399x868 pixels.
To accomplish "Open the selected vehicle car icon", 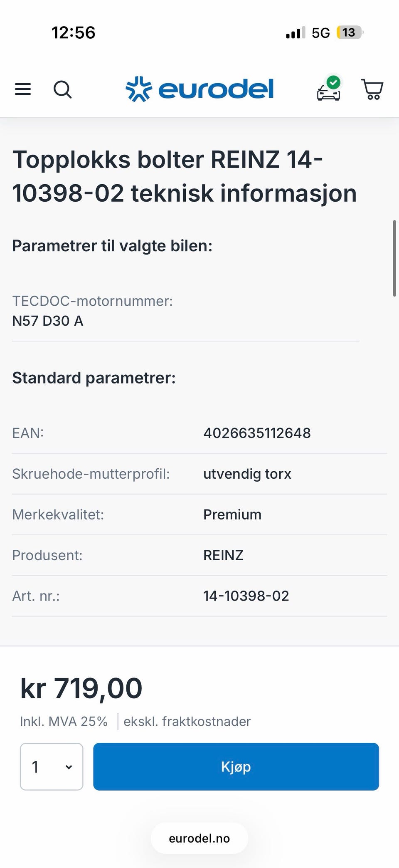I will click(328, 89).
